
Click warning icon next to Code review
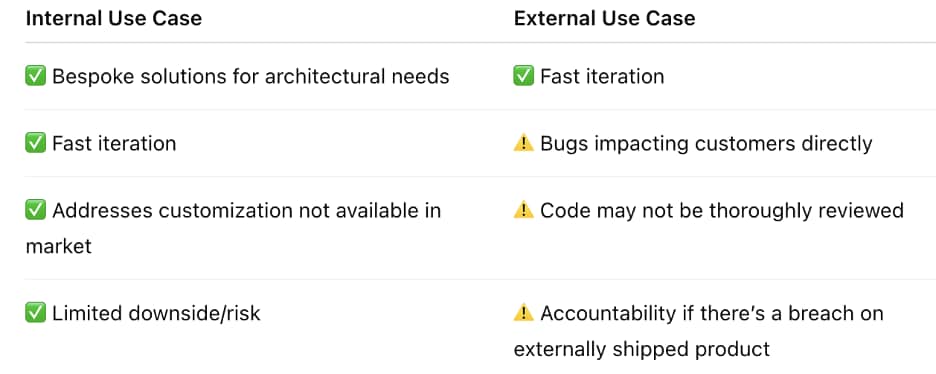(x=524, y=211)
